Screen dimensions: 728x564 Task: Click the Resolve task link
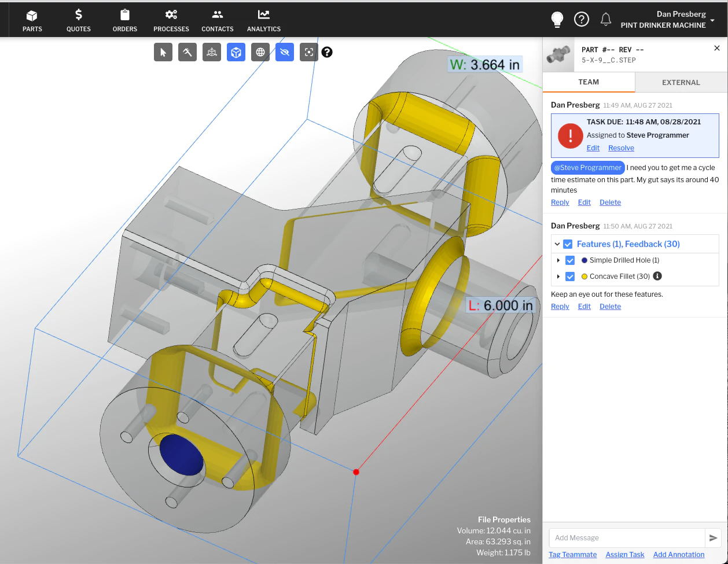(x=621, y=148)
